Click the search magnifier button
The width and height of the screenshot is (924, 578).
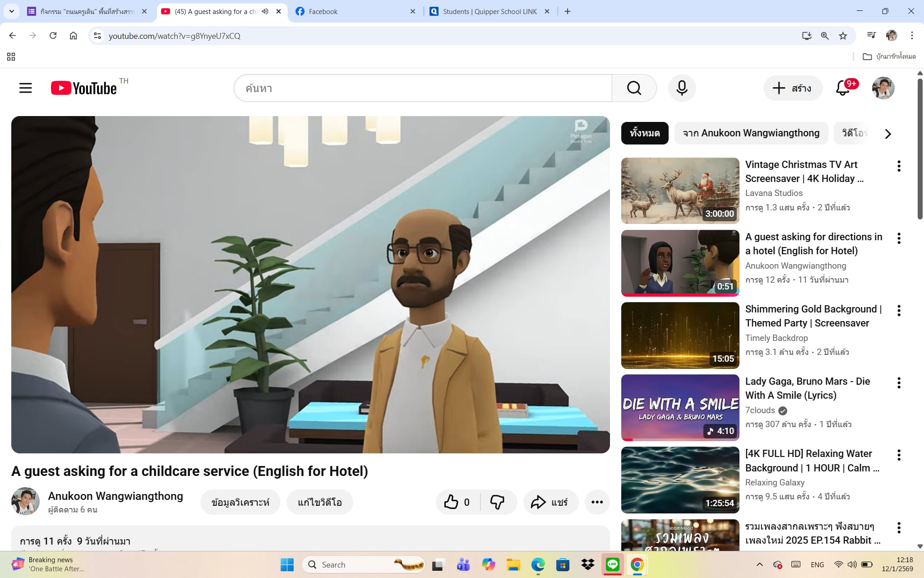634,88
